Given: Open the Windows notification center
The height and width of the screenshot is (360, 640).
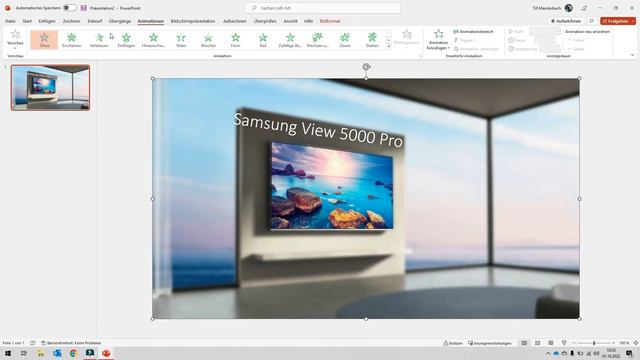Looking at the screenshot, I should pos(629,353).
